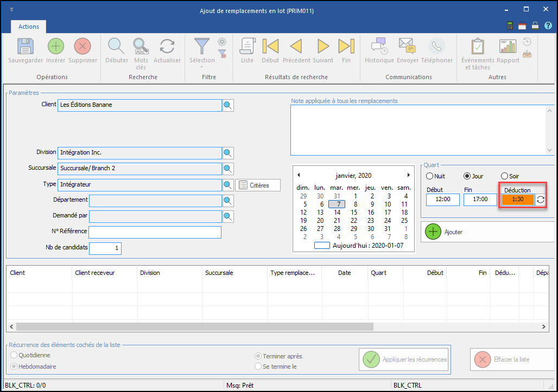Open the Critères button
The image size is (558, 392).
pyautogui.click(x=258, y=185)
